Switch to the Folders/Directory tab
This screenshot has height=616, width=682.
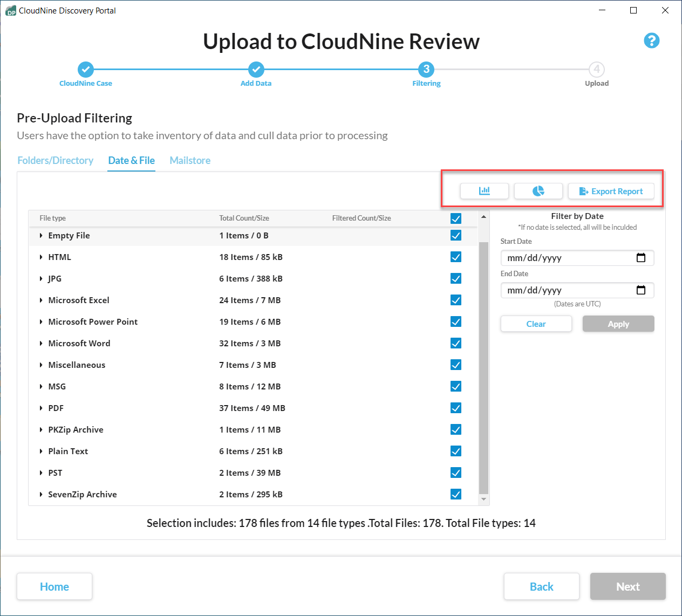coord(56,160)
